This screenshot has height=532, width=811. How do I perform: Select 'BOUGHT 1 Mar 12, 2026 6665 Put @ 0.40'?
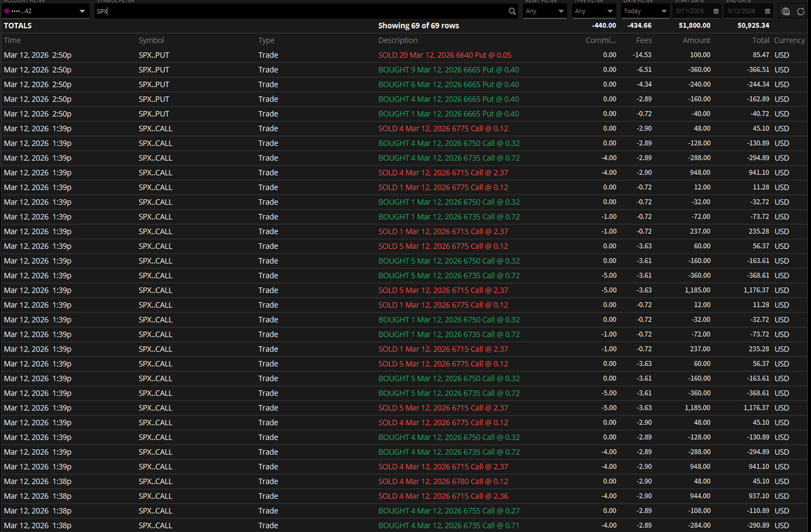pyautogui.click(x=449, y=114)
